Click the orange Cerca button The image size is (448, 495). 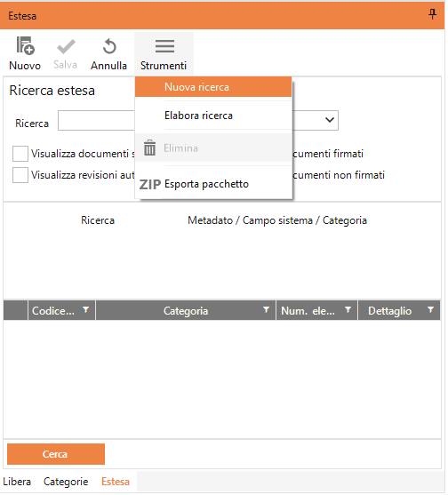tap(56, 454)
